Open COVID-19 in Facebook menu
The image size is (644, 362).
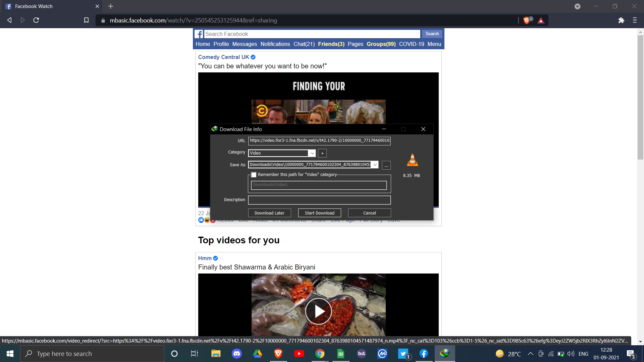[412, 44]
